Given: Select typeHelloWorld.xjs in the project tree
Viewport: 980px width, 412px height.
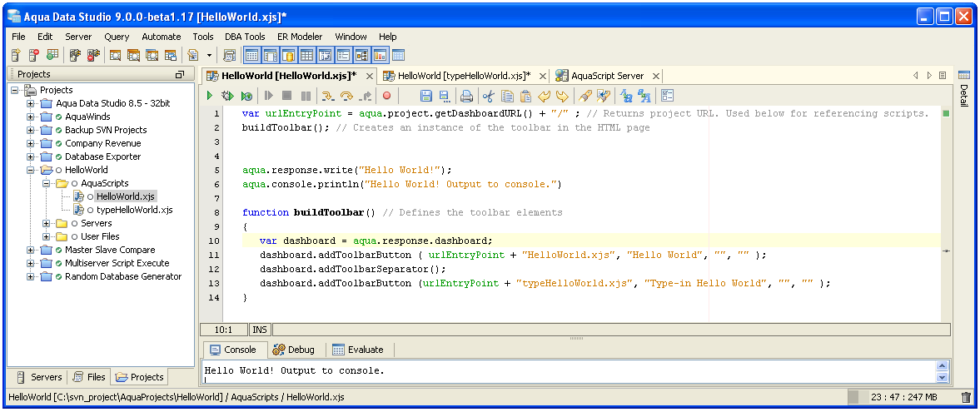Looking at the screenshot, I should tap(134, 210).
